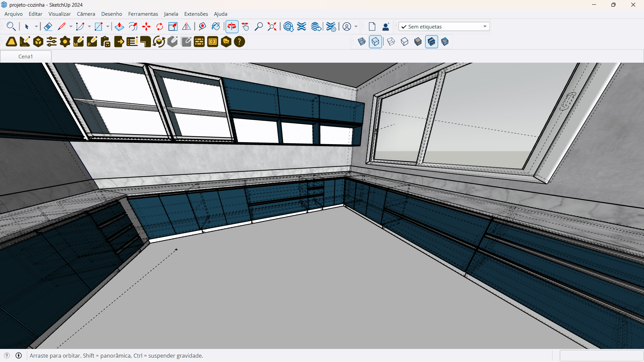The width and height of the screenshot is (644, 362).
Task: Click the yellow gear plugin icon
Action: pos(65,42)
